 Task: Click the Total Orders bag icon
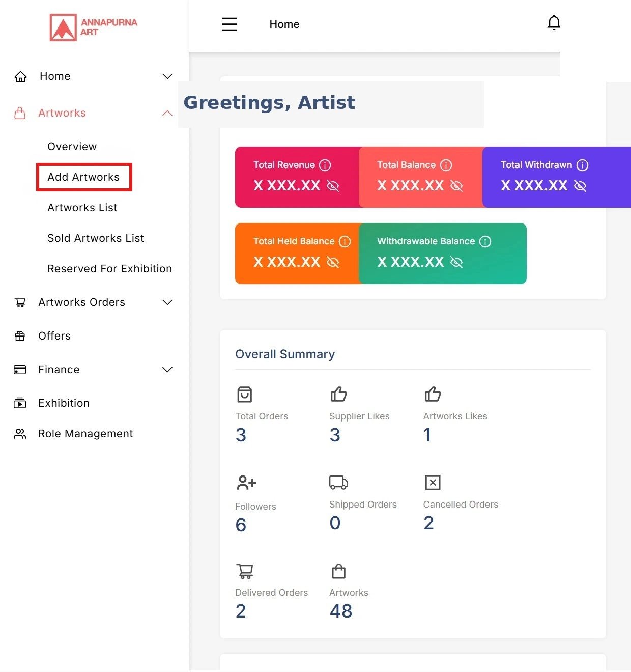[245, 395]
